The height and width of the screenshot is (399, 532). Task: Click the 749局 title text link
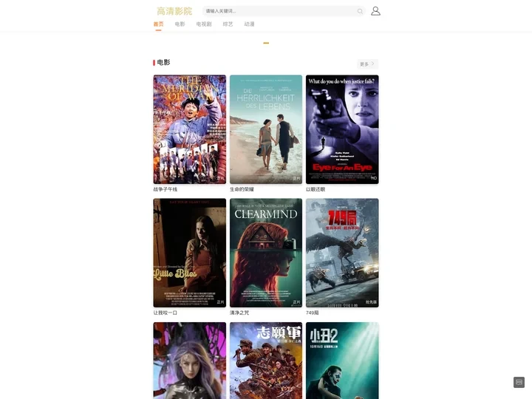pos(312,313)
